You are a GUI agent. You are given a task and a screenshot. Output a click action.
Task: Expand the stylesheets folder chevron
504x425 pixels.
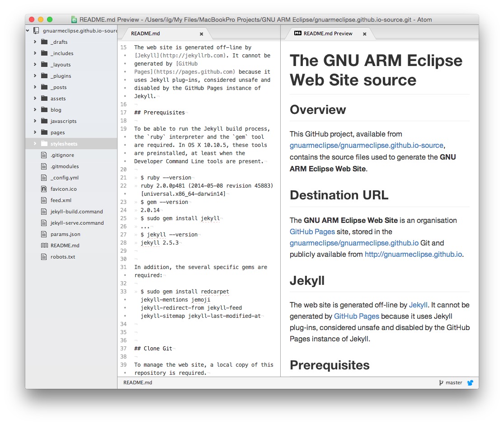click(35, 144)
